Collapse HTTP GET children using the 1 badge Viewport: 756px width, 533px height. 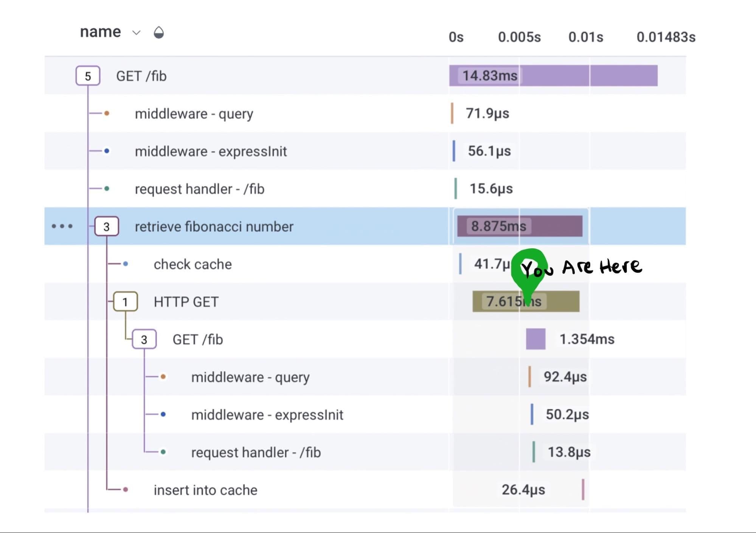125,301
